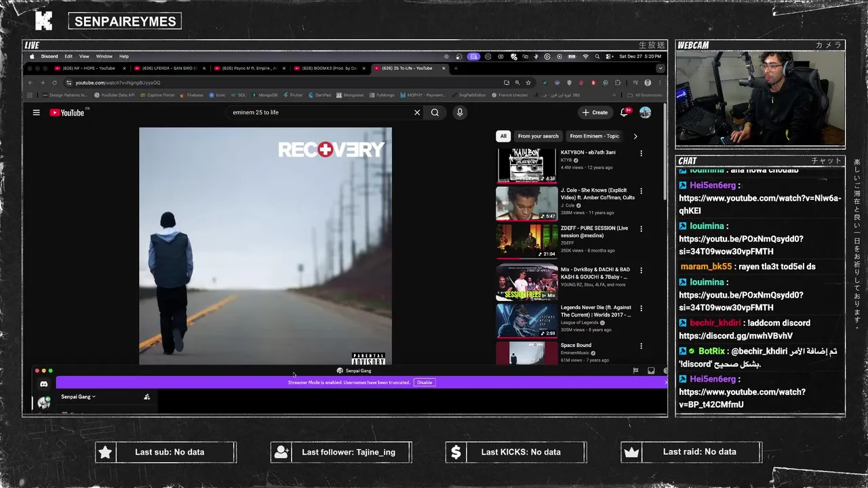This screenshot has width=868, height=488.
Task: Open Space Bound video title
Action: (x=576, y=346)
